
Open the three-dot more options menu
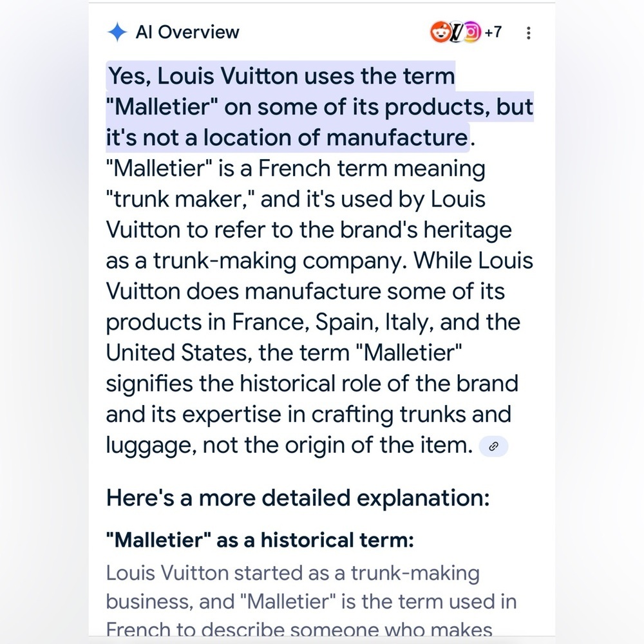[529, 33]
